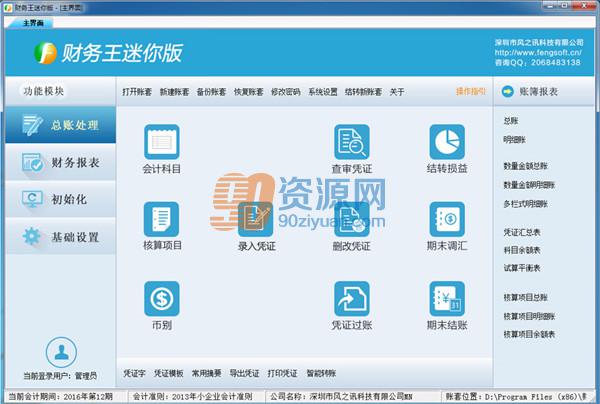Select the 财务报表 module
The width and height of the screenshot is (600, 404).
pyautogui.click(x=60, y=162)
